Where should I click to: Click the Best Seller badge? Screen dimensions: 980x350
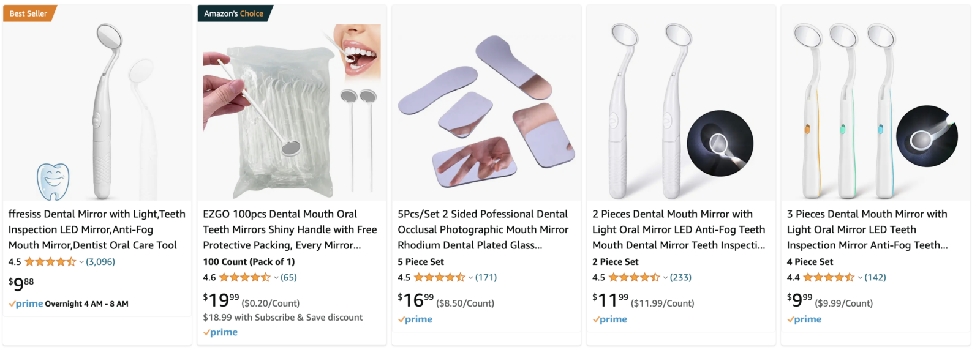coord(29,13)
